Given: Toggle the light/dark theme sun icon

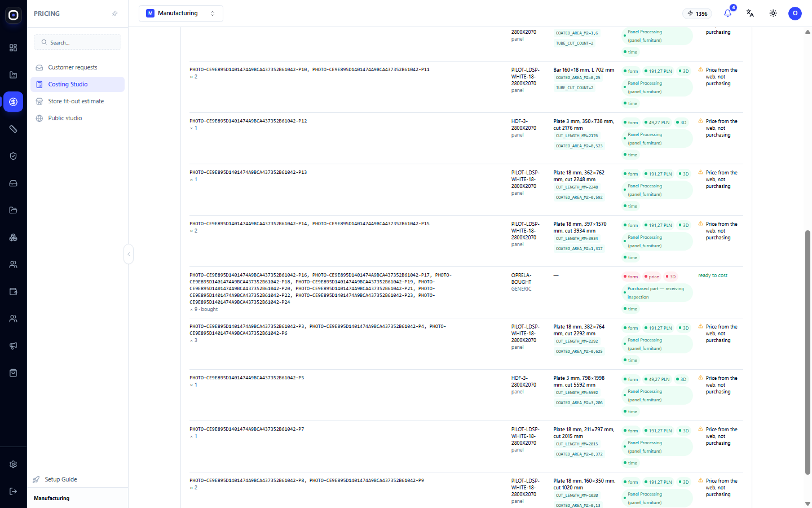Looking at the screenshot, I should [x=773, y=13].
